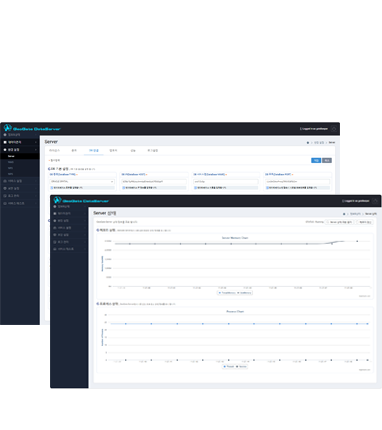Click the home breadcrumb icon on Server page
382x430 pixels.
click(308, 143)
